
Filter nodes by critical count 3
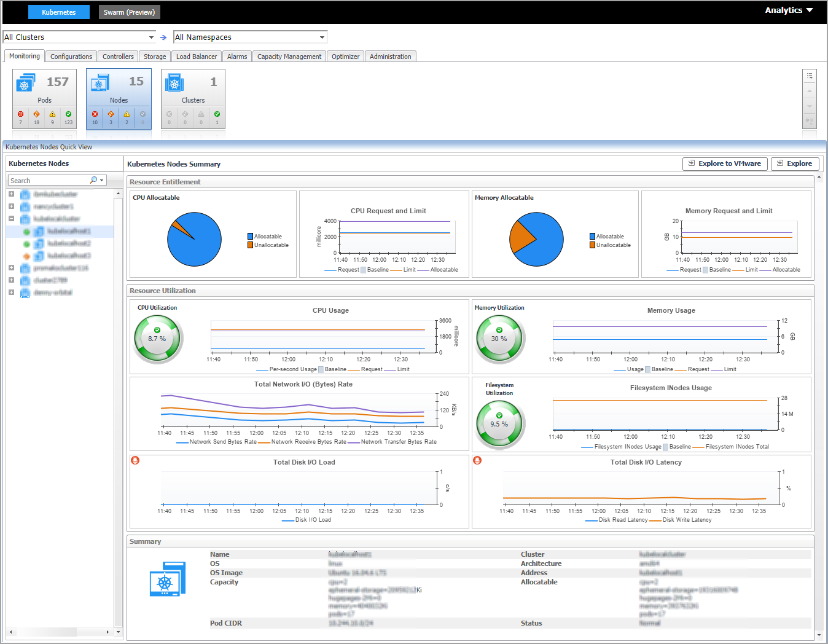tap(111, 117)
